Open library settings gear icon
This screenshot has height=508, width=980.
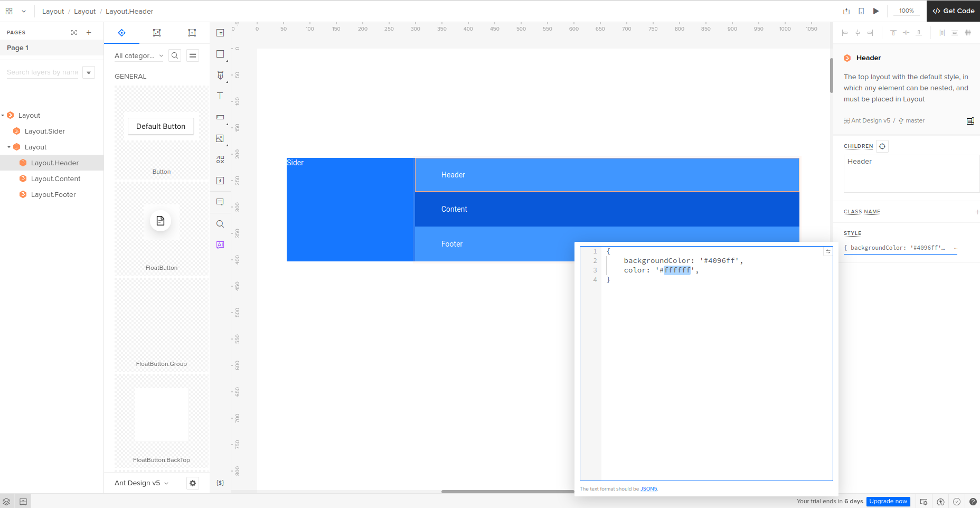point(193,483)
